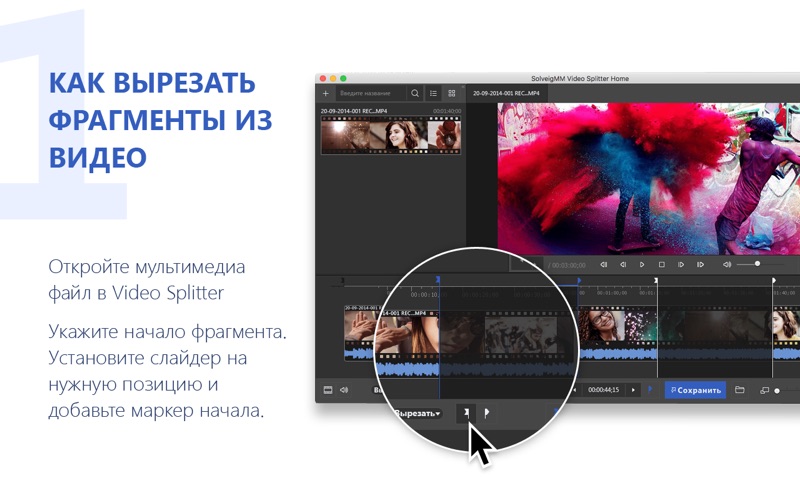
Task: Click the left arrow beside the timecode field
Action: (x=575, y=390)
